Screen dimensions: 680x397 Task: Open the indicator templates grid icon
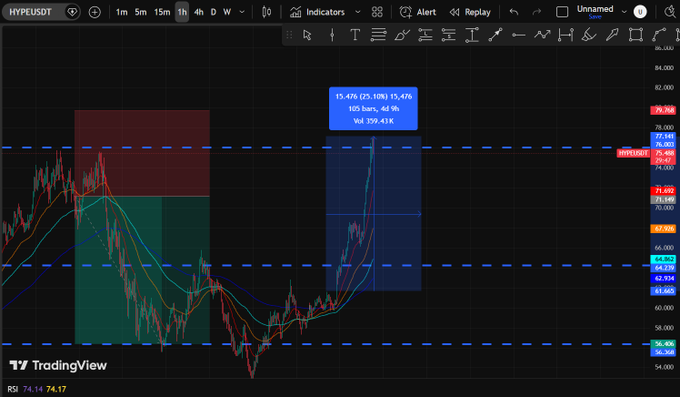click(x=377, y=12)
